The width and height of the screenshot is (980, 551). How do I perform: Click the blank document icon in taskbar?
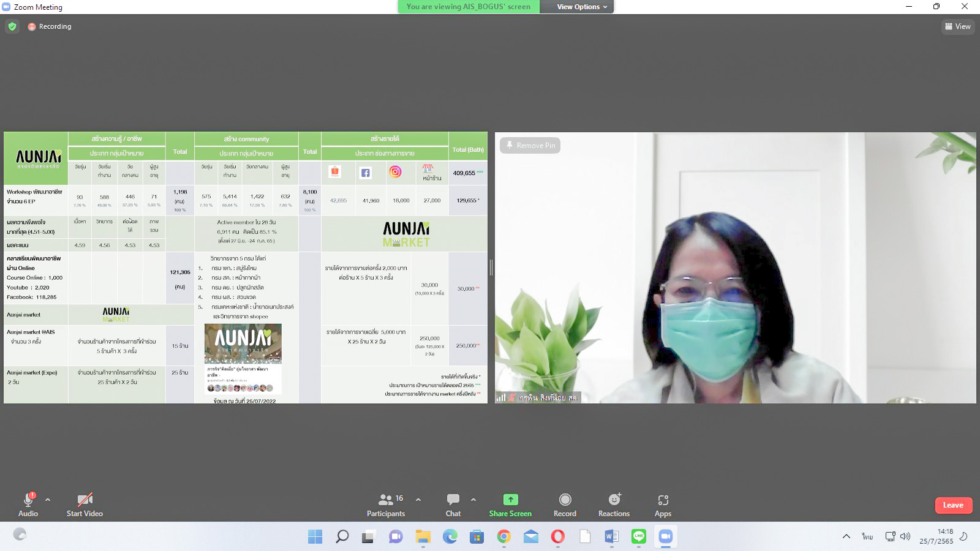tap(585, 537)
